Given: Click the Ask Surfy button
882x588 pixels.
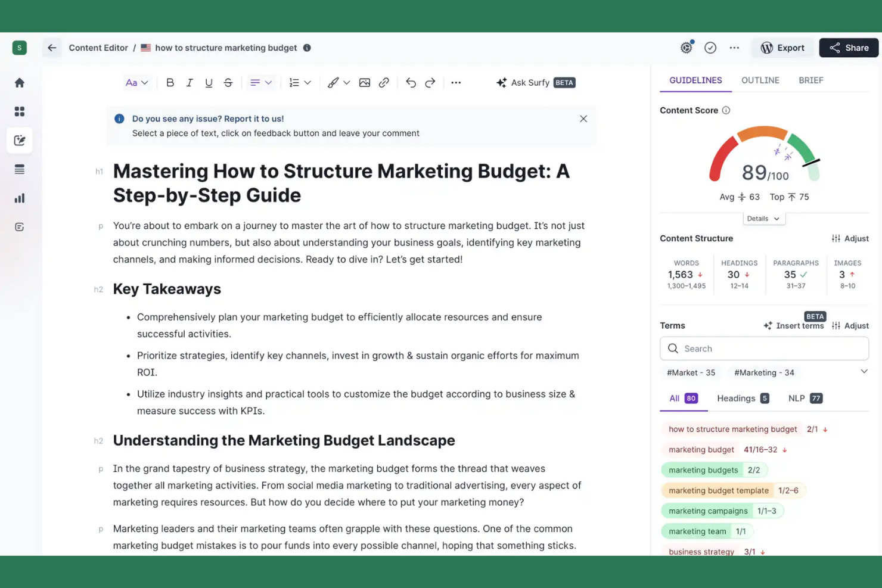Looking at the screenshot, I should pos(535,83).
